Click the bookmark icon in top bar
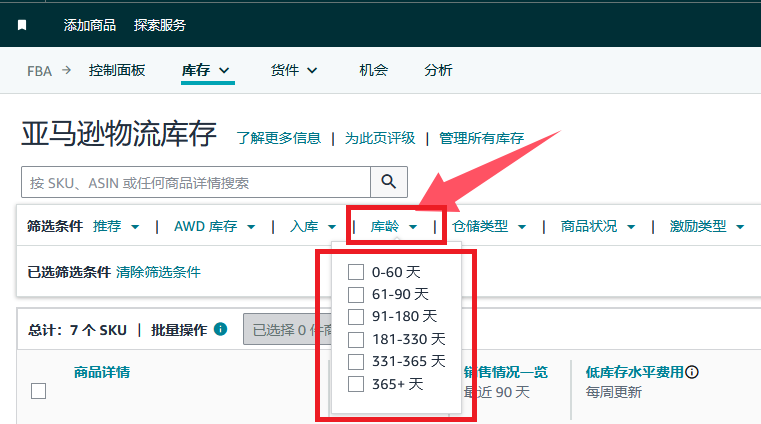The image size is (761, 424). [x=22, y=25]
